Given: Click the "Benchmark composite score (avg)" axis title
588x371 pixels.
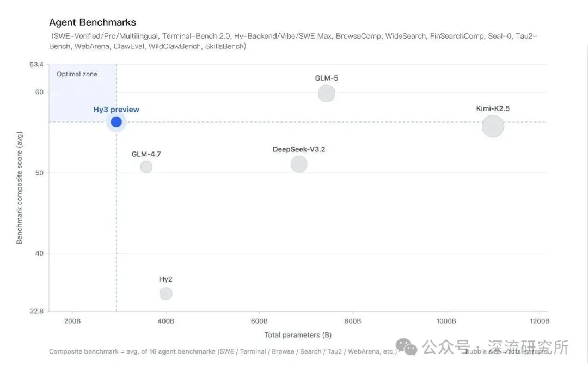Looking at the screenshot, I should point(20,188).
